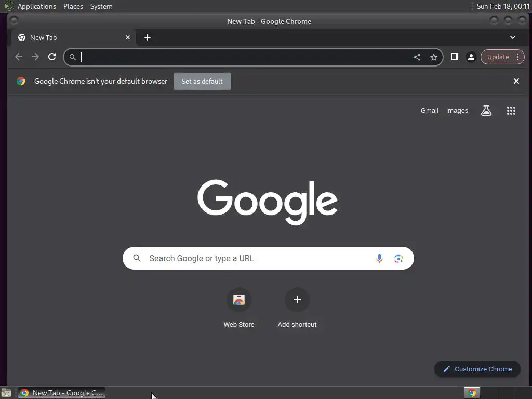This screenshot has width=532, height=399.
Task: Open the Web Store shortcut
Action: pos(239,308)
